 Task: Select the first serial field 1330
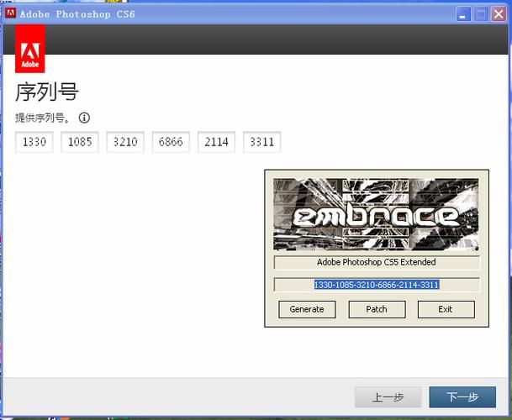34,142
